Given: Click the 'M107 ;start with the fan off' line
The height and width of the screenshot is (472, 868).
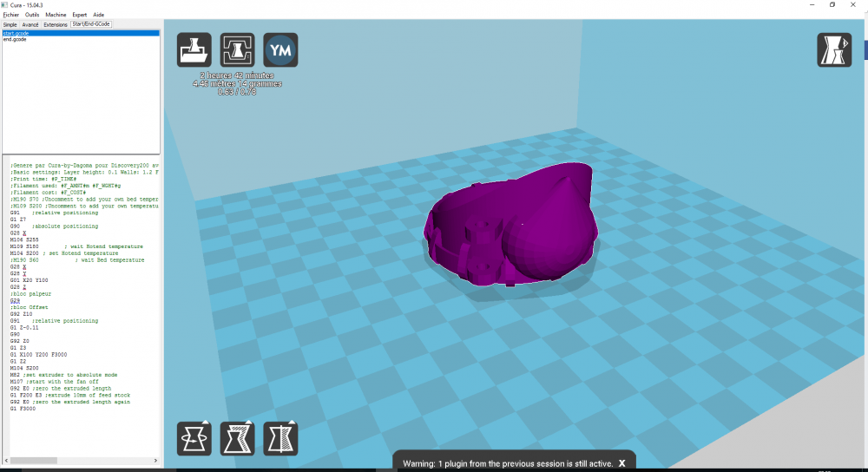Looking at the screenshot, I should [x=54, y=381].
